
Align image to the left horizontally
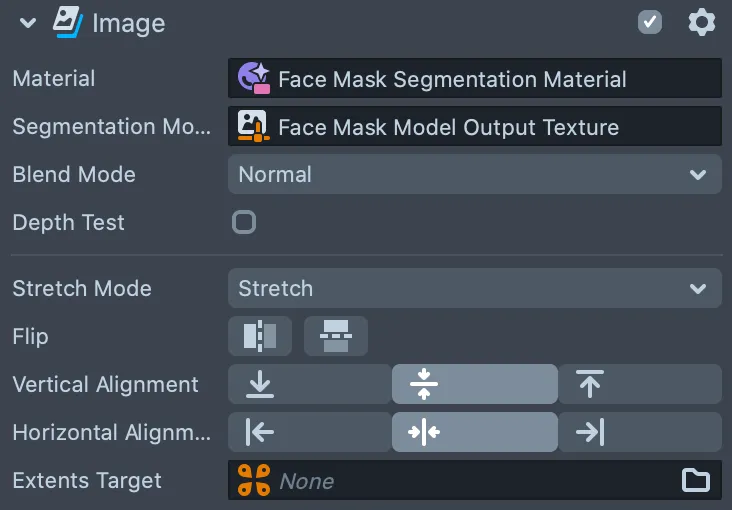pyautogui.click(x=310, y=432)
